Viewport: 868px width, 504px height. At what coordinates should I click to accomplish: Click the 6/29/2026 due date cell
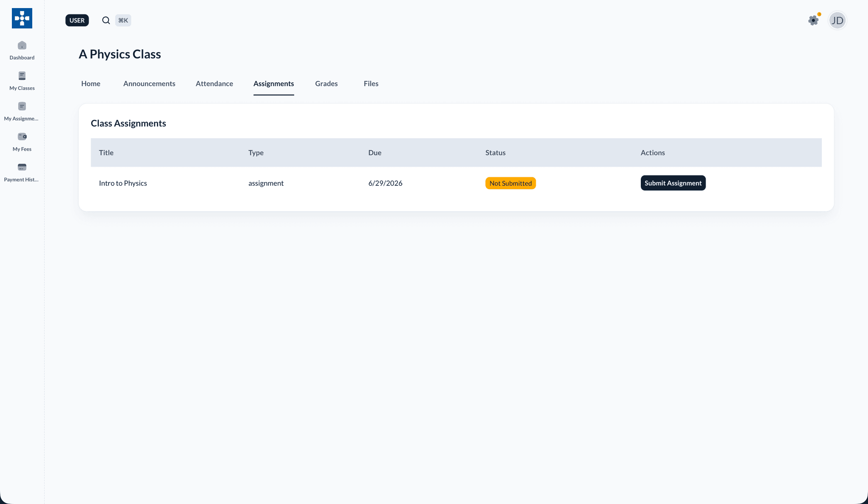[x=385, y=183]
